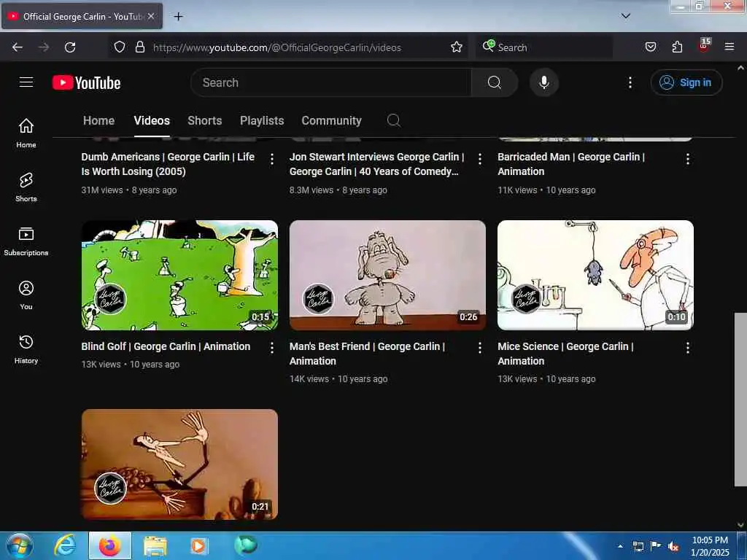Open Subscriptions in the left sidebar
The width and height of the screenshot is (747, 560).
click(x=26, y=241)
